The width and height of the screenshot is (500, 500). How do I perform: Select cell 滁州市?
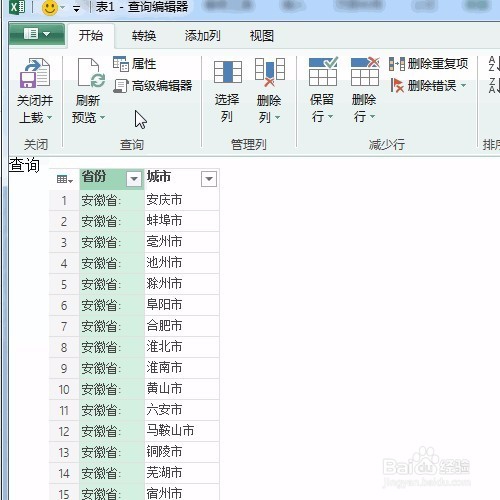[182, 284]
